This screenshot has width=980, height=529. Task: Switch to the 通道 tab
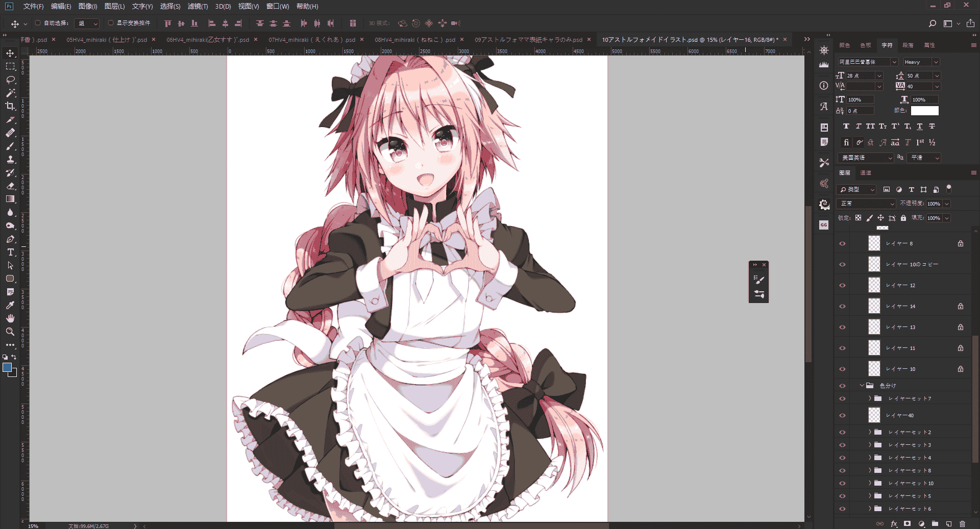(x=866, y=173)
